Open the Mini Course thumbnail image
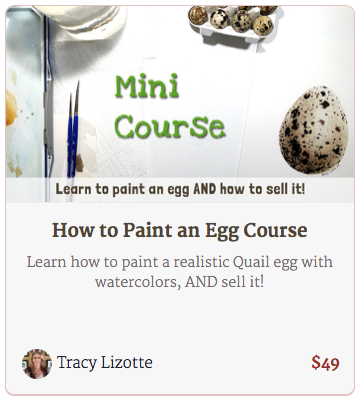 (x=180, y=104)
